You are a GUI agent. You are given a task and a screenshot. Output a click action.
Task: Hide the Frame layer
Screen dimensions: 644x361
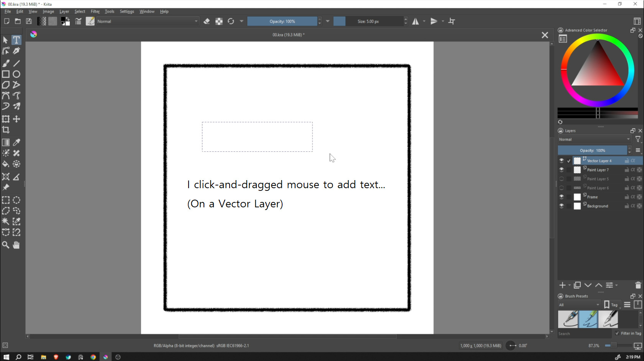click(561, 197)
